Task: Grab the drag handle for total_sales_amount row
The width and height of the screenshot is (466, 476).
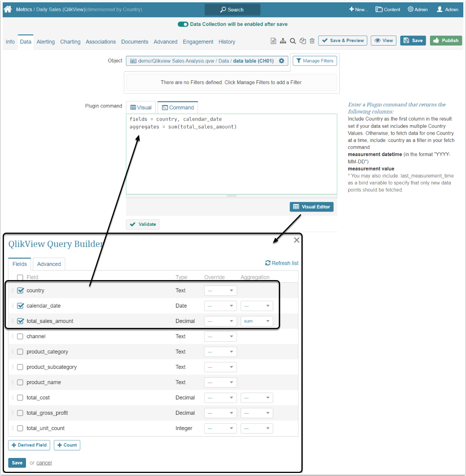Action: click(x=13, y=321)
